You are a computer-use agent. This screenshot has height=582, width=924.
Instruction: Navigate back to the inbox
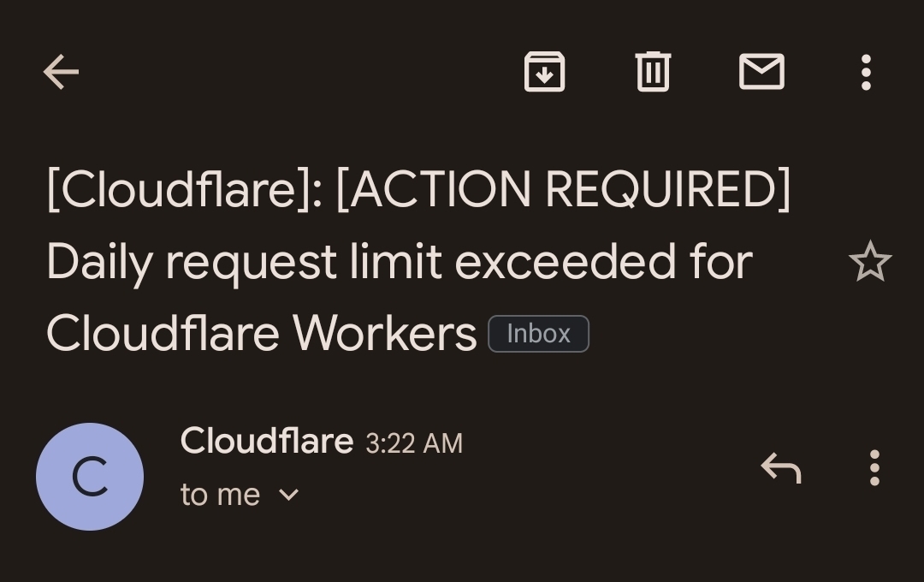click(x=60, y=72)
